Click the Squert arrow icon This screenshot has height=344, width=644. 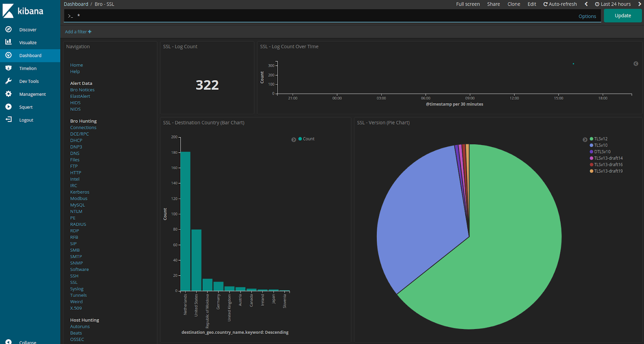[8, 107]
